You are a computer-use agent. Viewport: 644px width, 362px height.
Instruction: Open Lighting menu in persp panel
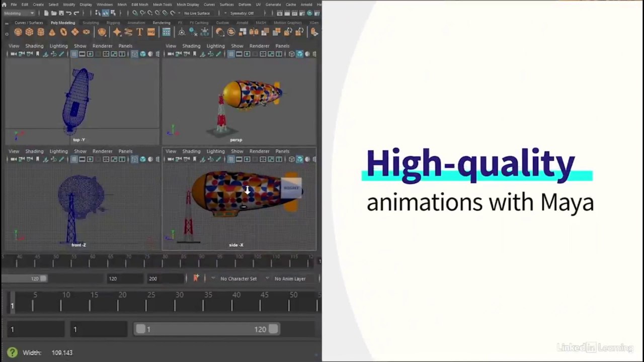click(x=215, y=46)
